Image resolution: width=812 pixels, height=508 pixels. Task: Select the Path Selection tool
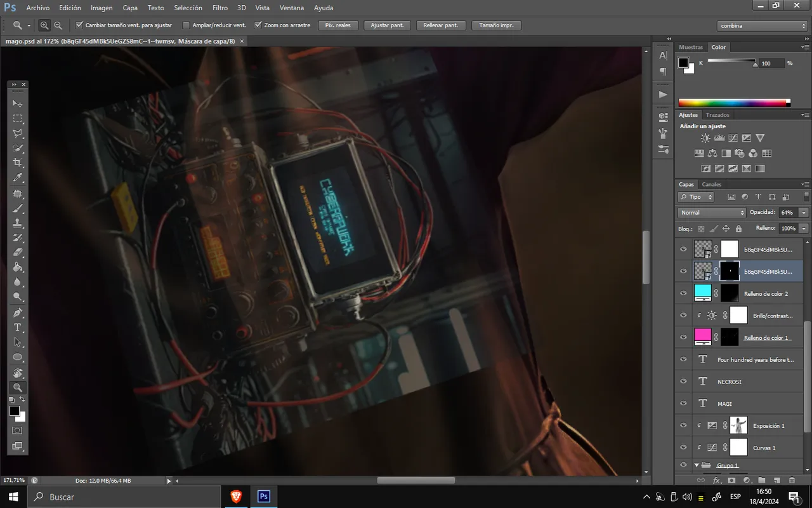click(18, 342)
